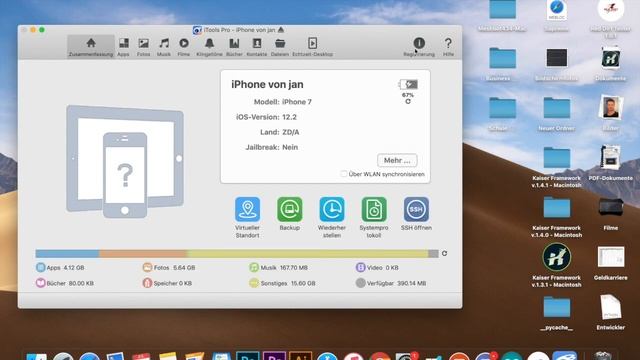Open the Dokumente desktop stack
The width and height of the screenshot is (640, 360).
coord(611,58)
